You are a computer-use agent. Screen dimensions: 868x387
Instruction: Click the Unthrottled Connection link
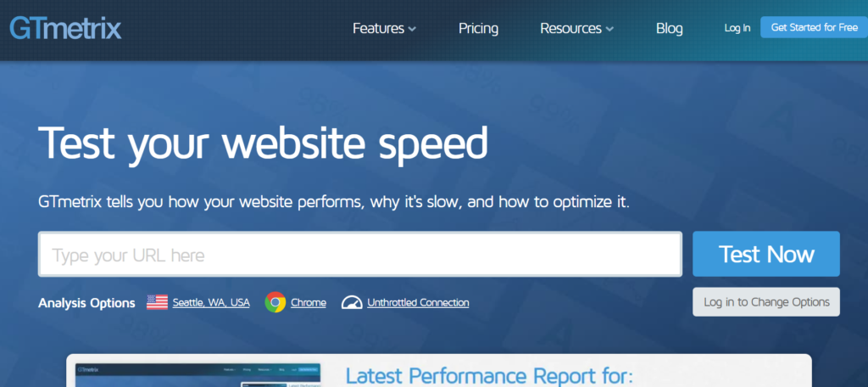418,302
